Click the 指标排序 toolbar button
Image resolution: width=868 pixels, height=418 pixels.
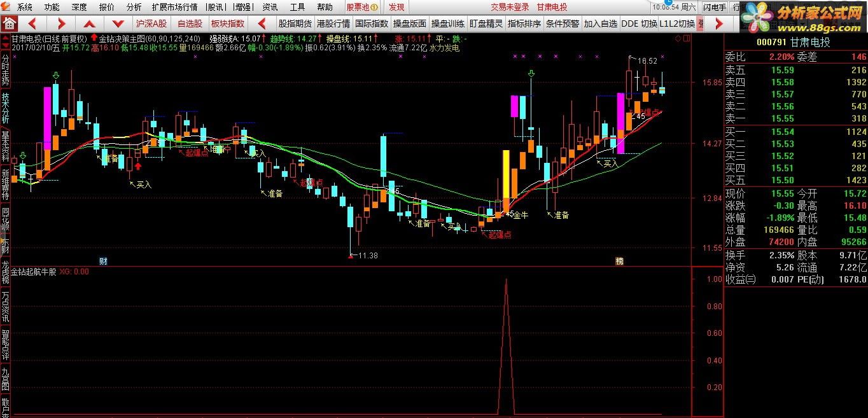click(524, 24)
